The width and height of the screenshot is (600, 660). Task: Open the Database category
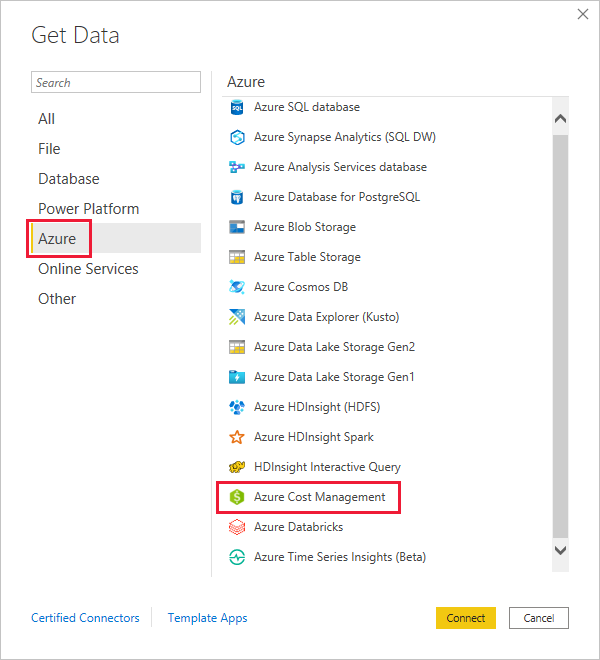click(x=69, y=179)
